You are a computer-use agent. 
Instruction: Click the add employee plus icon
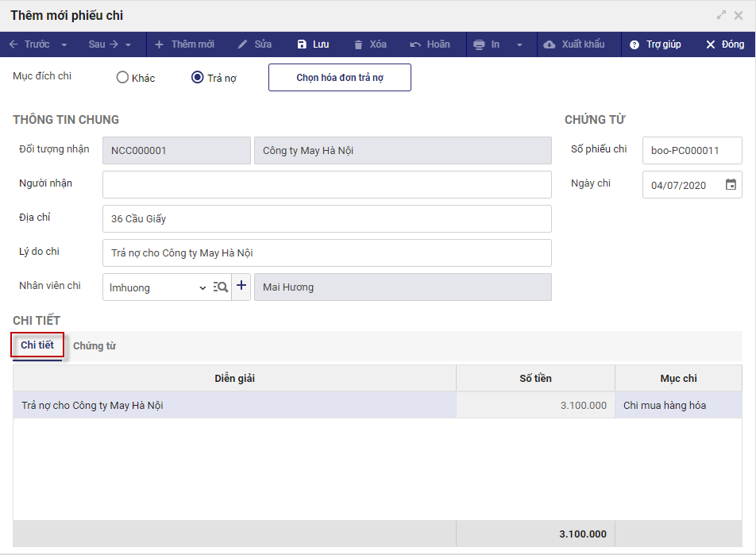[x=241, y=286]
